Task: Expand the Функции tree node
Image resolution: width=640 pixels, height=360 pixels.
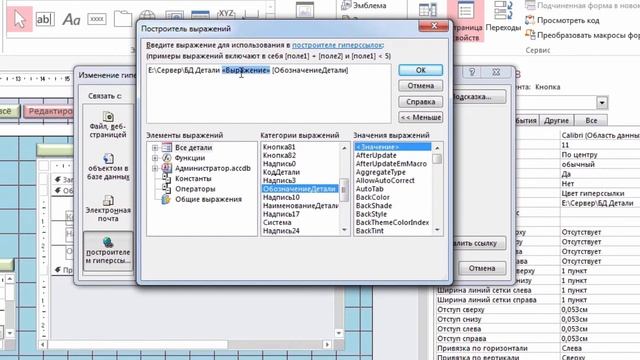Action: point(155,158)
